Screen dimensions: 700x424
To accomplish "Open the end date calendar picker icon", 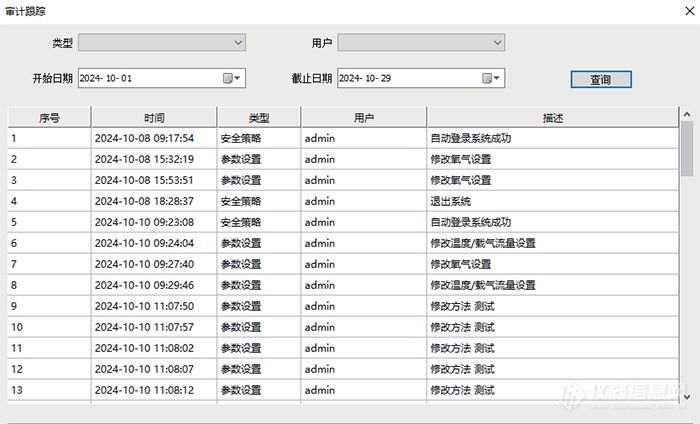I will [x=491, y=78].
